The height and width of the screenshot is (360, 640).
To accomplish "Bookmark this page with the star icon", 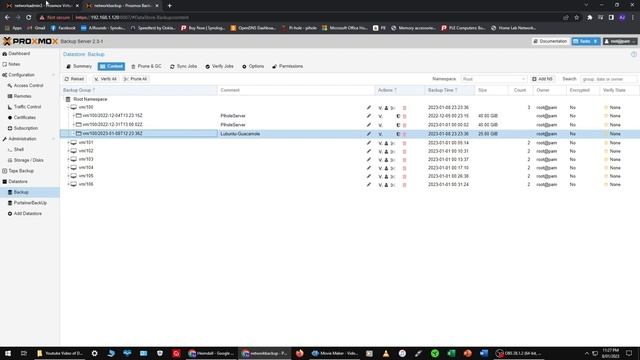I will pos(576,18).
